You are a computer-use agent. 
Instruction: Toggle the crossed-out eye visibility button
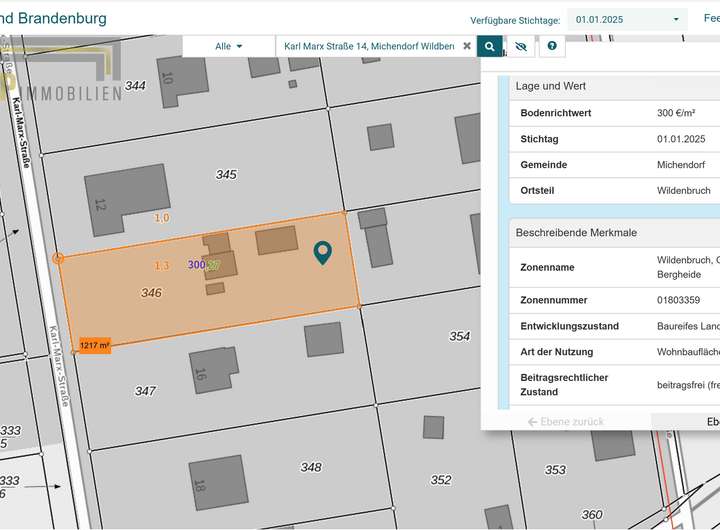point(519,46)
